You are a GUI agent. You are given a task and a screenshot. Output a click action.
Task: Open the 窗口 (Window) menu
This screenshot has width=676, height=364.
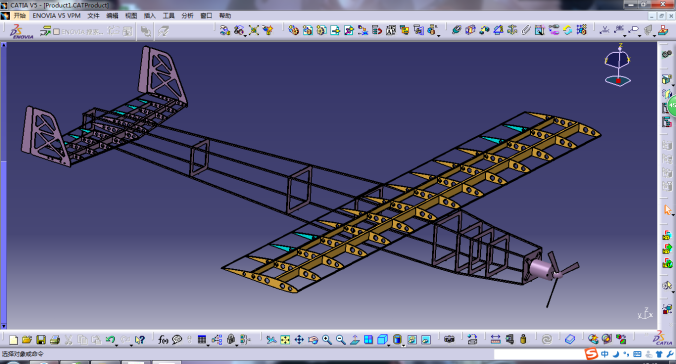pos(206,16)
